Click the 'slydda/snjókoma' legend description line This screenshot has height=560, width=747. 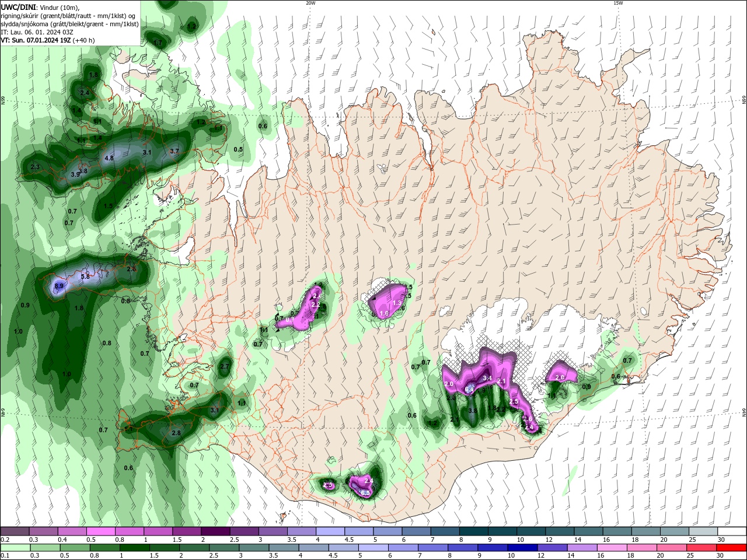click(x=69, y=24)
